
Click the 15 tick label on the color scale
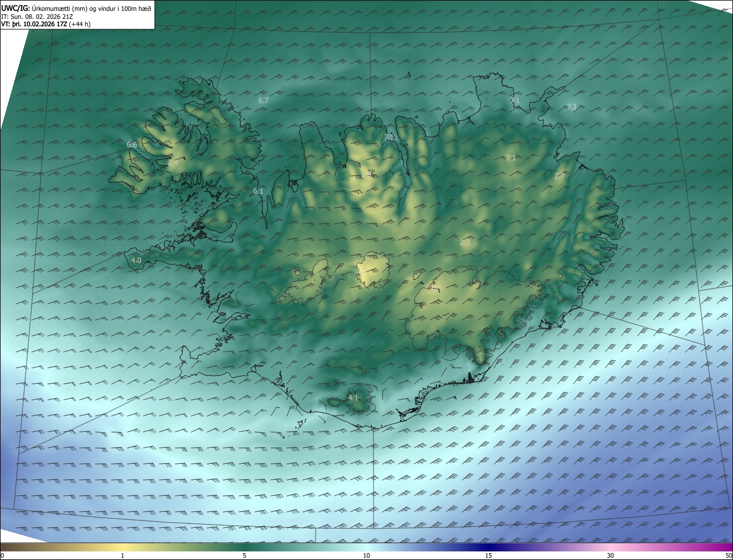click(x=488, y=556)
